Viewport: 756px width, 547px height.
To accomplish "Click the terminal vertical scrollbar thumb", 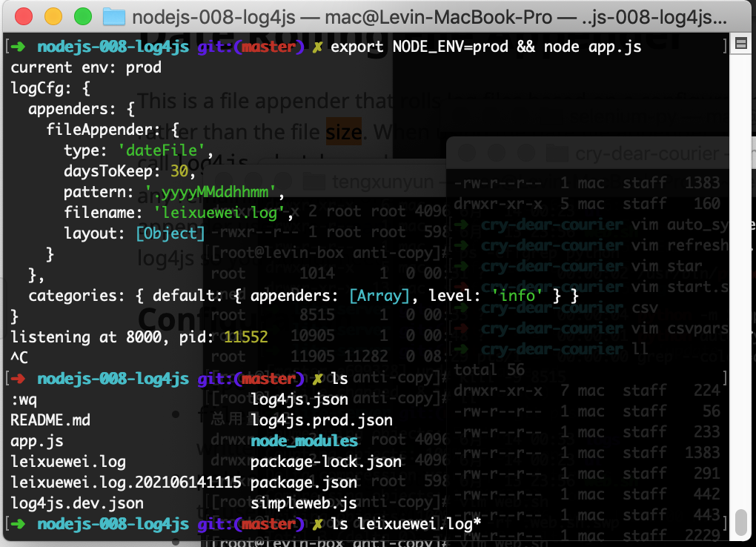I will click(x=741, y=522).
